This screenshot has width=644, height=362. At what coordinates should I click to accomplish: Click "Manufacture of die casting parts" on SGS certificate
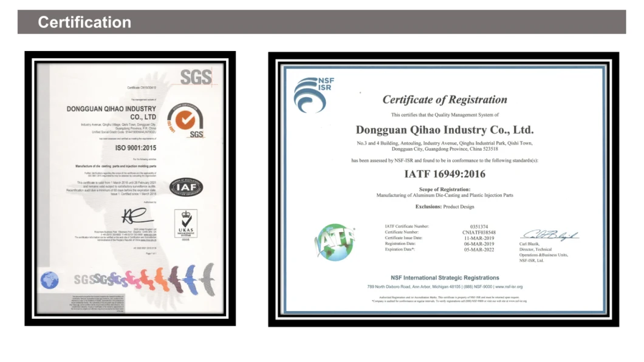[116, 166]
